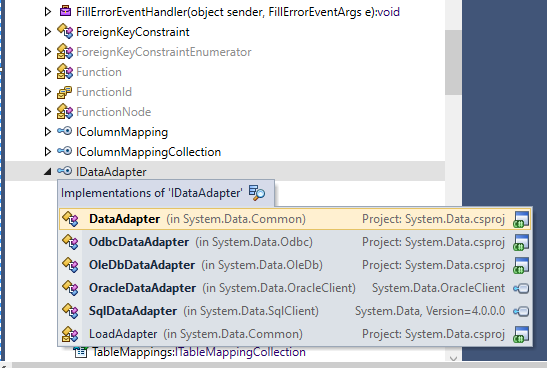This screenshot has width=547, height=368.
Task: Select the FunctionNode tree row
Action: pyautogui.click(x=225, y=112)
